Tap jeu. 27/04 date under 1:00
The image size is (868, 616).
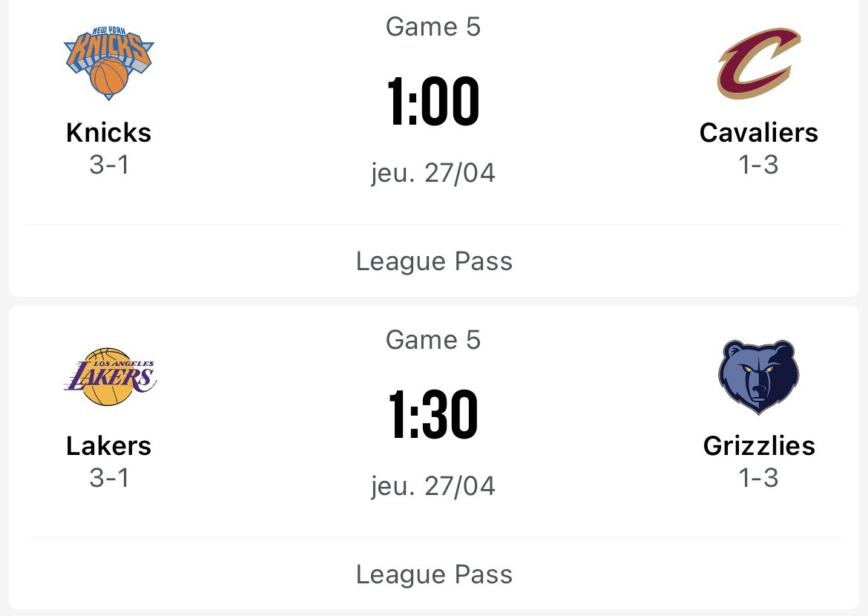pyautogui.click(x=433, y=173)
